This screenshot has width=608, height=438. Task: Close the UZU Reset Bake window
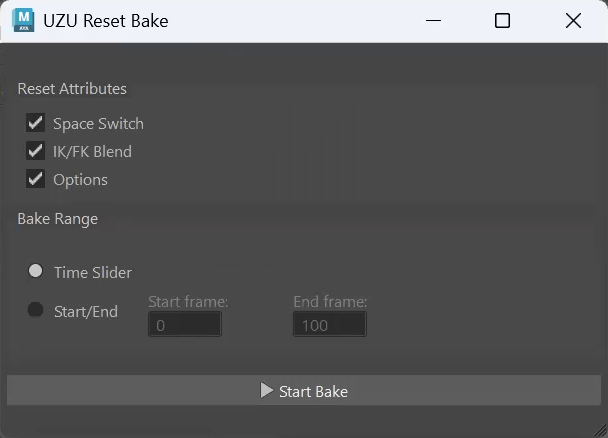pos(573,21)
